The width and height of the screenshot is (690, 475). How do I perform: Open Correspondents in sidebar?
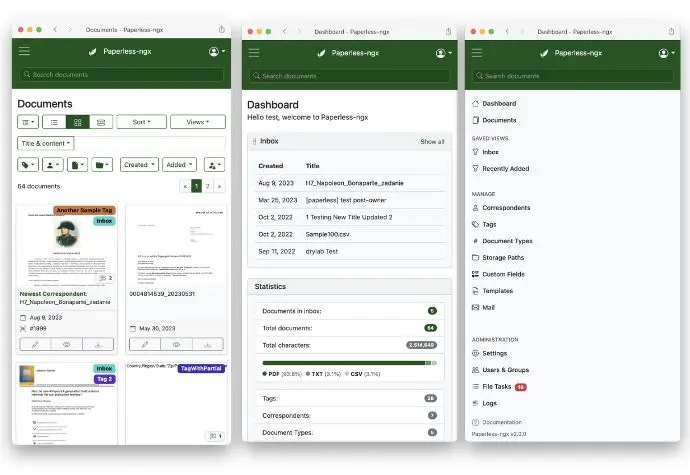(501, 208)
